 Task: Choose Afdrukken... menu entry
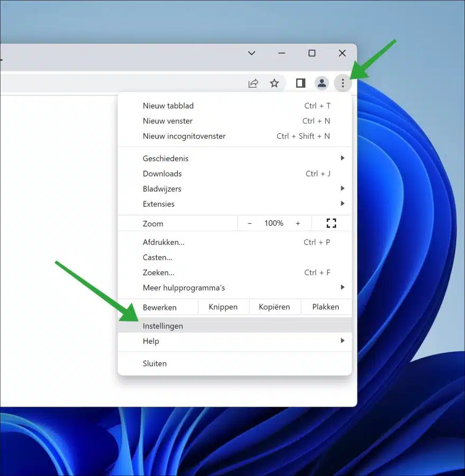coord(235,242)
